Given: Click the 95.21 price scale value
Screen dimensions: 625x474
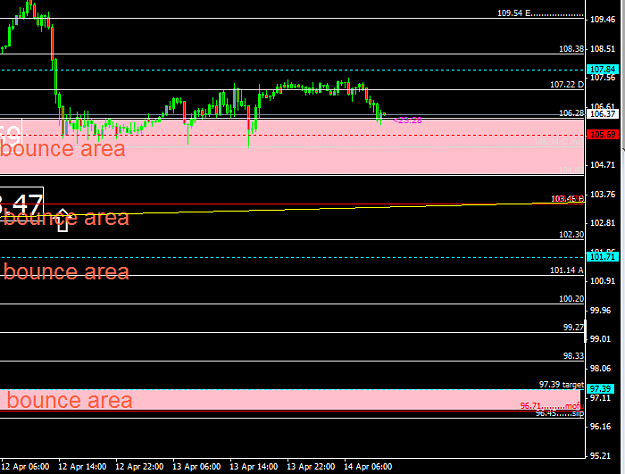Looking at the screenshot, I should (600, 456).
